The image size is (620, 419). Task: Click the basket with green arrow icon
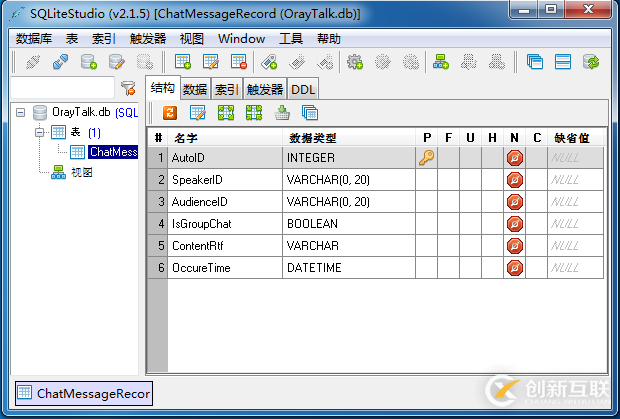[x=282, y=113]
